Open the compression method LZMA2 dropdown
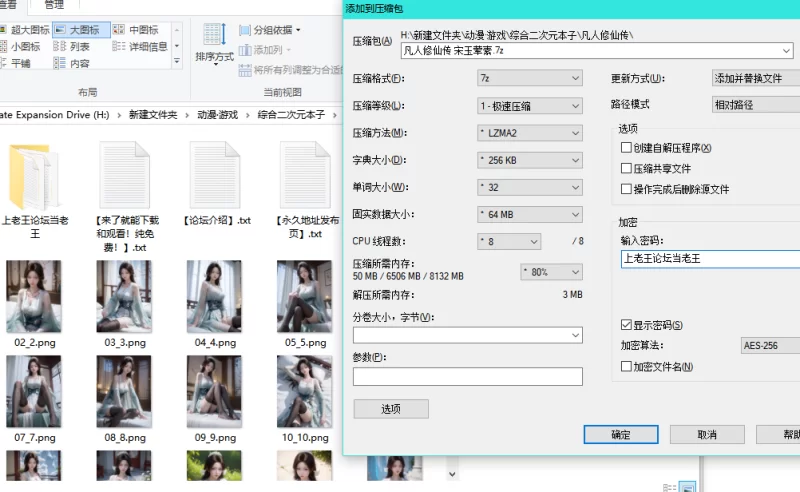800x492 pixels. (530, 133)
